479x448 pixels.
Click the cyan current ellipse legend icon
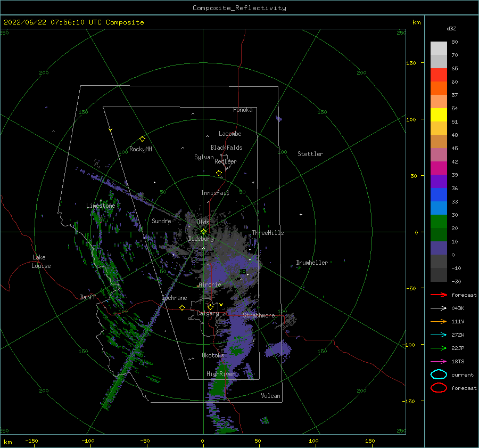pyautogui.click(x=439, y=374)
